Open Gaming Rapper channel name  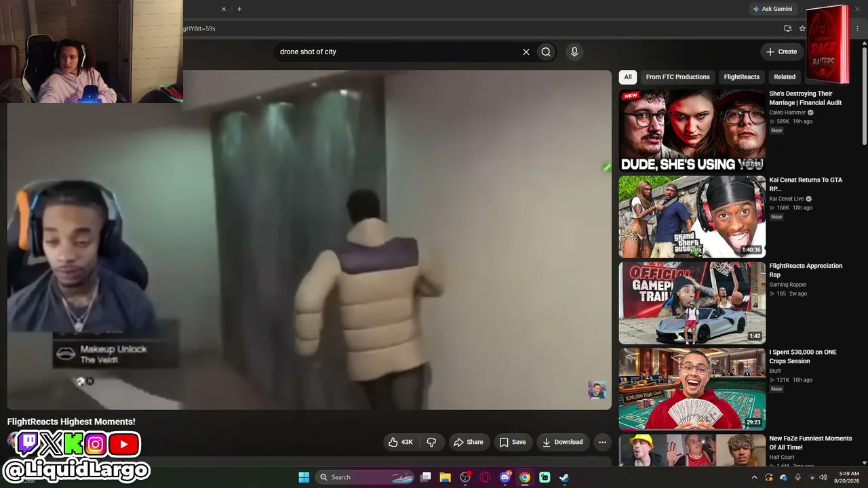(788, 285)
